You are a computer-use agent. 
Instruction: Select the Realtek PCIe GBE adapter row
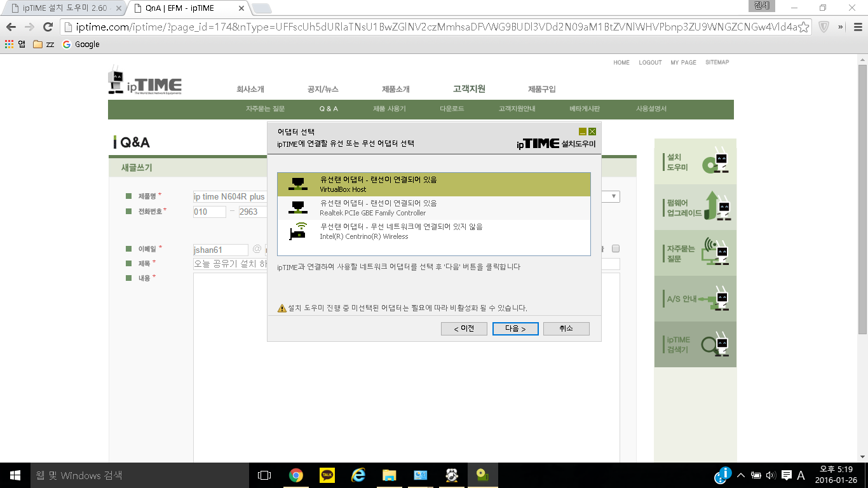pos(434,208)
